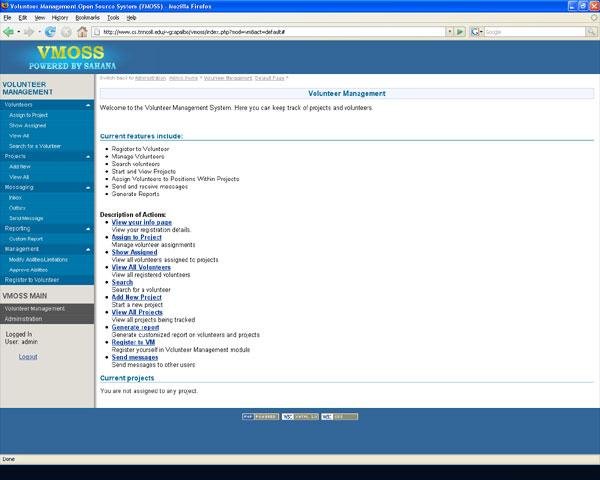The image size is (600, 480).
Task: Click View All under Projects sidebar
Action: tap(19, 177)
